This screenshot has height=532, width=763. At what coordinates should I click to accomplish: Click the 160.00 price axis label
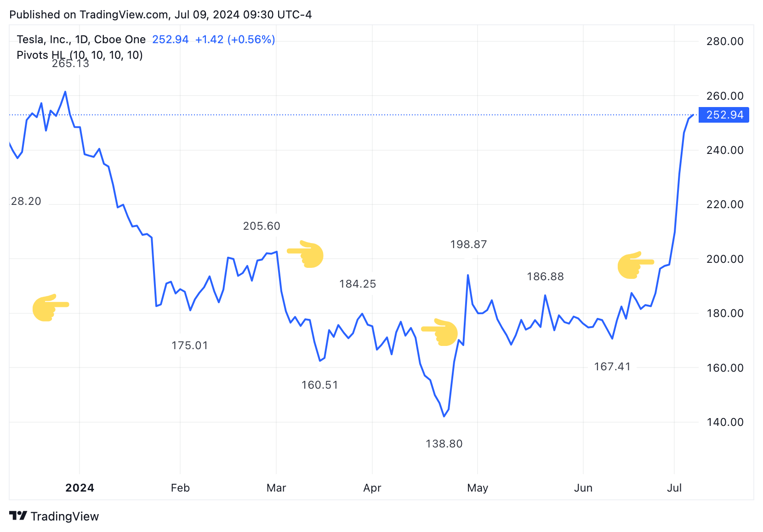[725, 368]
